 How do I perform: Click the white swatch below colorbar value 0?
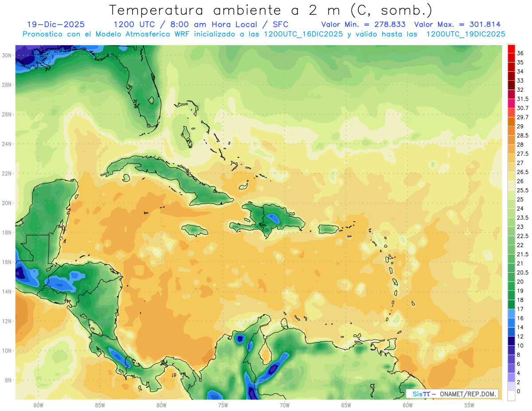[511, 396]
